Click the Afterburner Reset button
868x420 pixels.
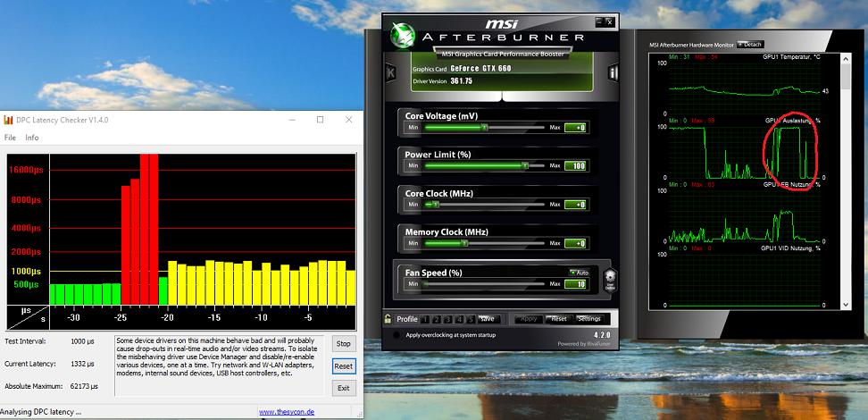(558, 319)
